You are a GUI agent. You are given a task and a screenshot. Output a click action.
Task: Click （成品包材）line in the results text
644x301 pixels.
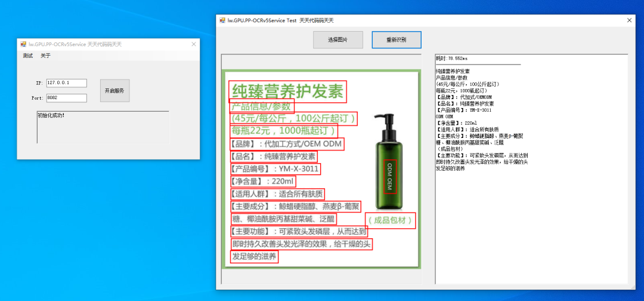450,149
